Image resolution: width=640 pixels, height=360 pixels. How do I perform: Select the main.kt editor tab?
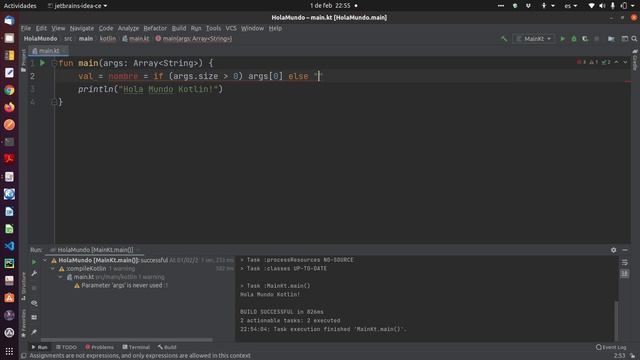48,51
